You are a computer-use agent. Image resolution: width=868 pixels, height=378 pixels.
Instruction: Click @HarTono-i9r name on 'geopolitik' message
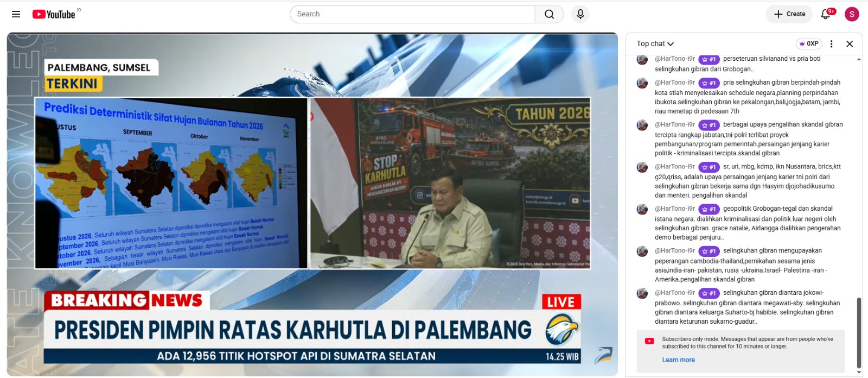point(675,209)
